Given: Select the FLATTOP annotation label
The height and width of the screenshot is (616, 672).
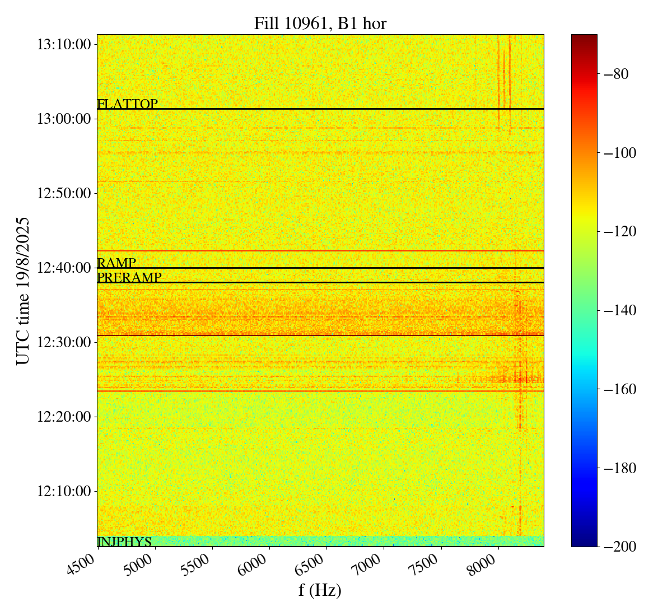Looking at the screenshot, I should click(127, 104).
